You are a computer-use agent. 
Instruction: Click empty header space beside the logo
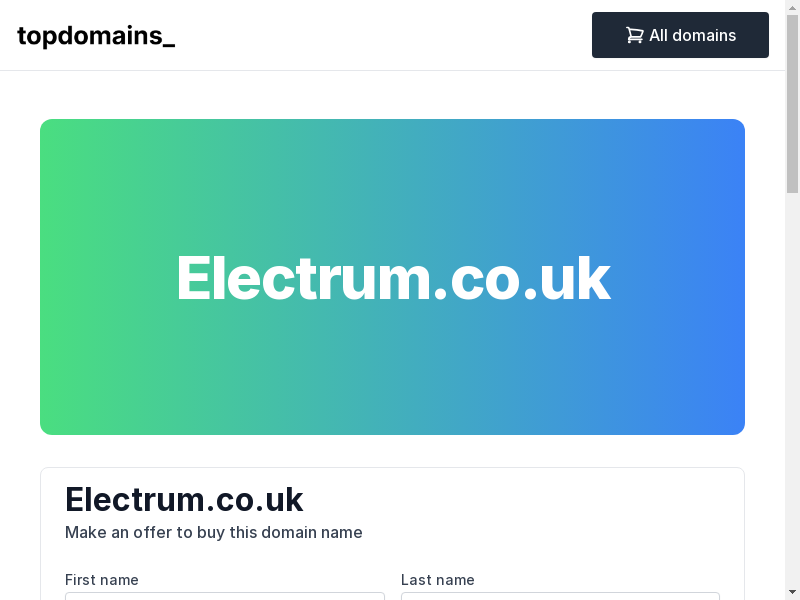coord(380,35)
